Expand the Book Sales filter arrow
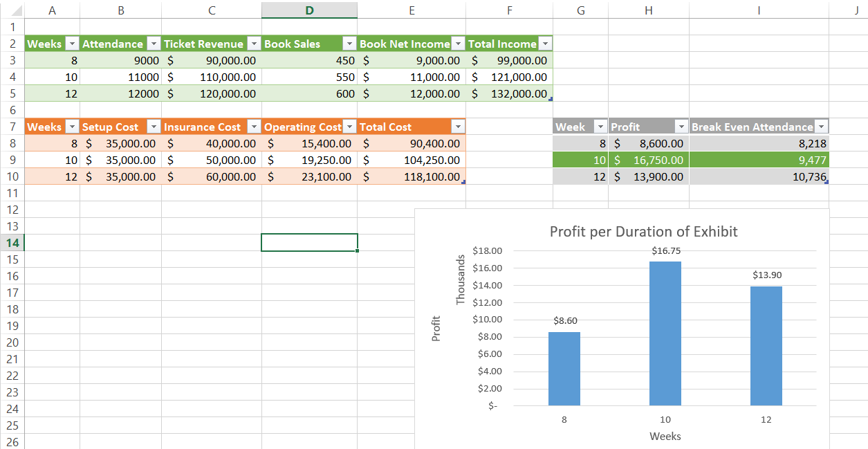This screenshot has height=449, width=868. pos(350,44)
